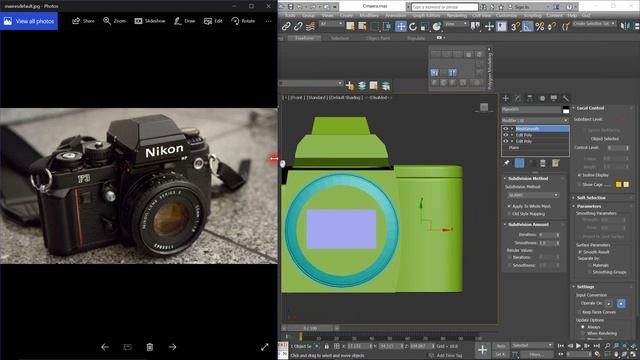Open the Modifiers menu
Image resolution: width=640 pixels, height=360 pixels.
coord(369,16)
